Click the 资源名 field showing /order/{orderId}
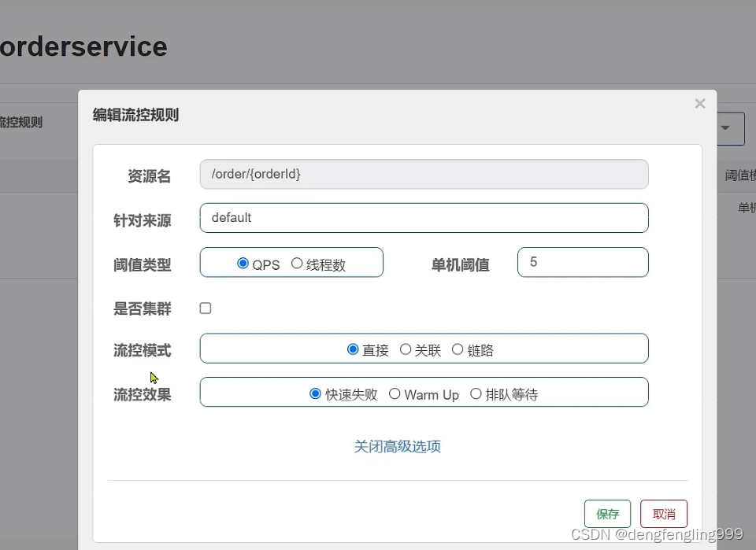 click(424, 175)
